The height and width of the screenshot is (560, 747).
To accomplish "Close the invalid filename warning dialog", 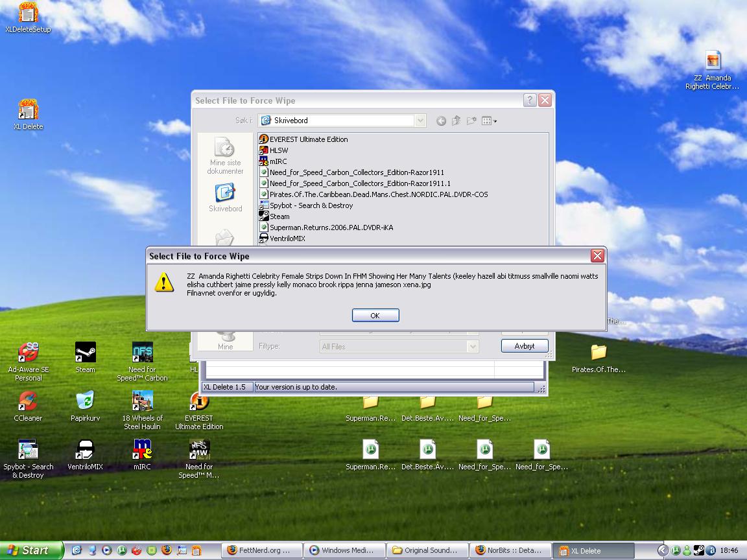I will tap(597, 256).
